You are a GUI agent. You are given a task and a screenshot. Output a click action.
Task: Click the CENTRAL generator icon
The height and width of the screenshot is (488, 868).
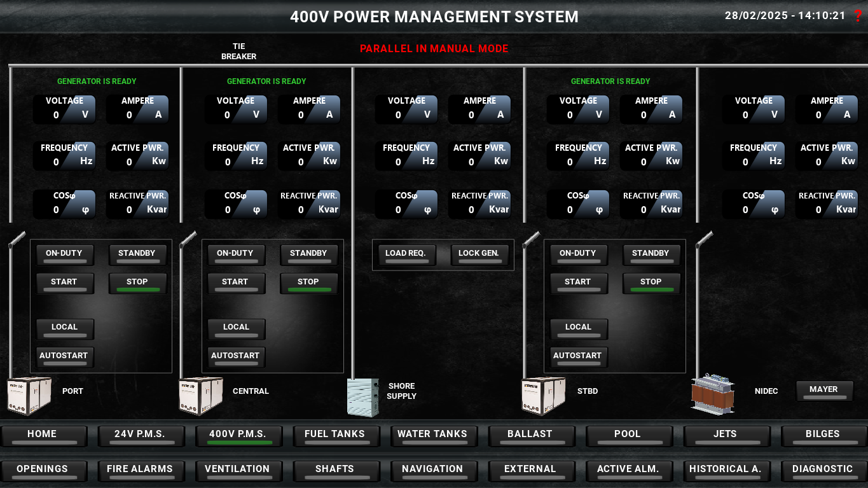click(201, 395)
